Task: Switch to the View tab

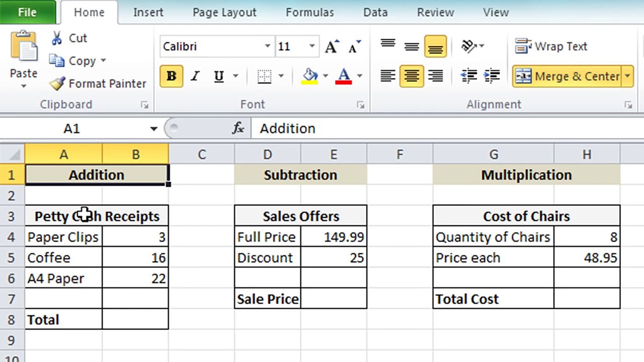Action: pyautogui.click(x=496, y=13)
